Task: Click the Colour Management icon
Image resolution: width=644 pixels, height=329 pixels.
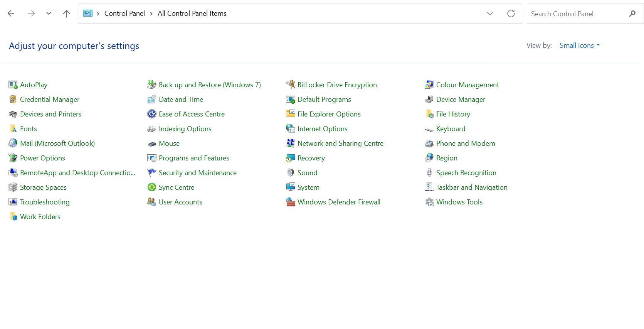Action: 429,85
